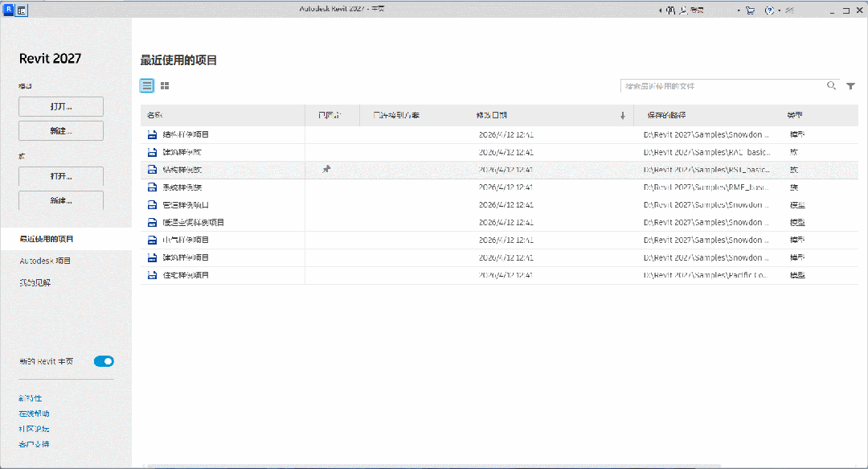Open the 在线帮助 link
The height and width of the screenshot is (469, 868).
(35, 413)
